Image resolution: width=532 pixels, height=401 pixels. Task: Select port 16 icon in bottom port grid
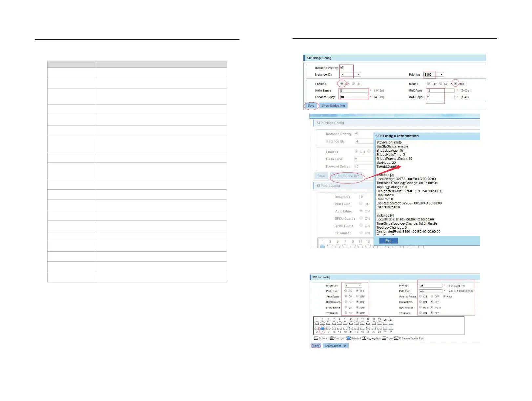357,328
